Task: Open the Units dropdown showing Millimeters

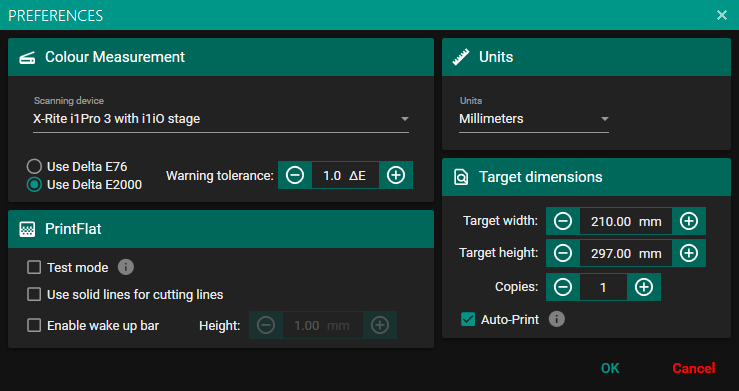Action: (534, 119)
